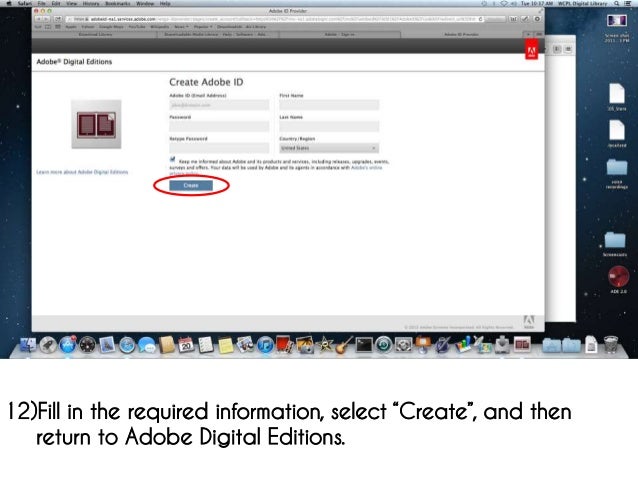Screen dimensions: 638x479
Task: Open the Window menu
Action: [x=145, y=3]
